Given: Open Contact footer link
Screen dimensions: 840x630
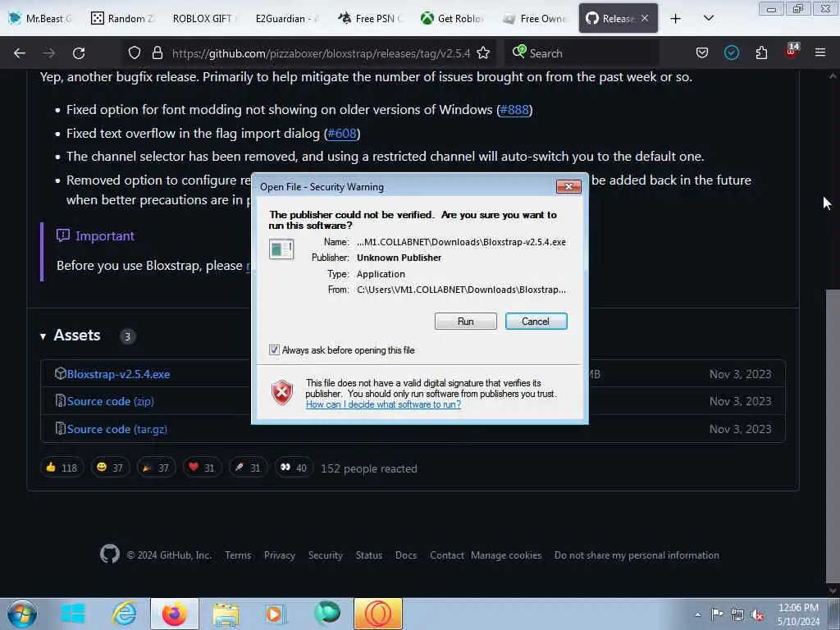Looking at the screenshot, I should click(x=447, y=555).
